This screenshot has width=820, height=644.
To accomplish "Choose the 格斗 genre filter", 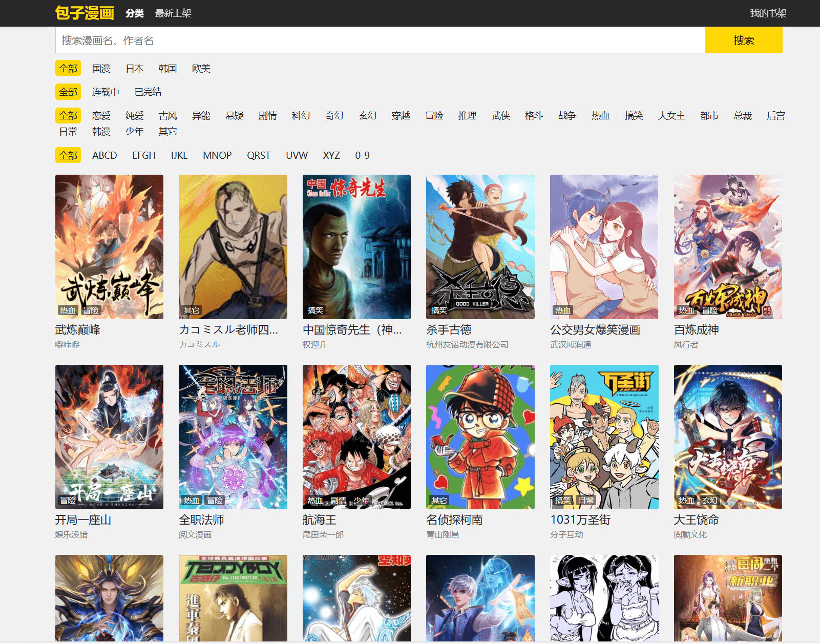I will tap(534, 116).
